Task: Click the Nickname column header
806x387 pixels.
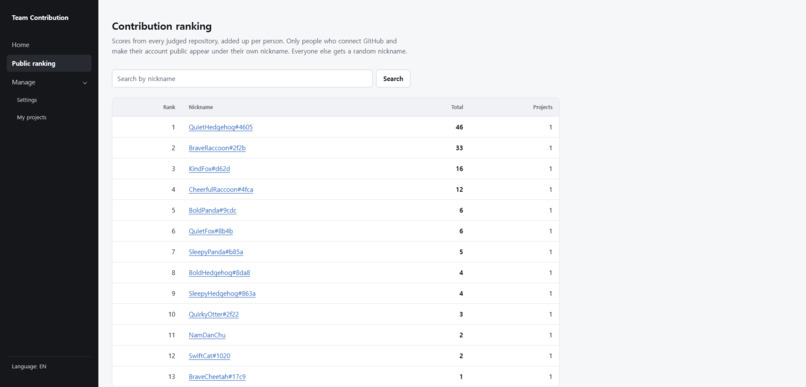Action: click(x=201, y=107)
